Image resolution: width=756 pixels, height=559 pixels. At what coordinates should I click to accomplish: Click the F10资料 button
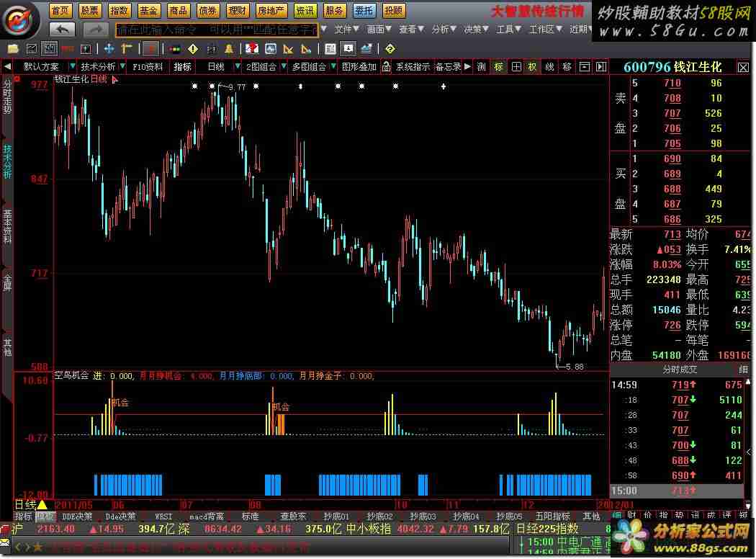[148, 67]
